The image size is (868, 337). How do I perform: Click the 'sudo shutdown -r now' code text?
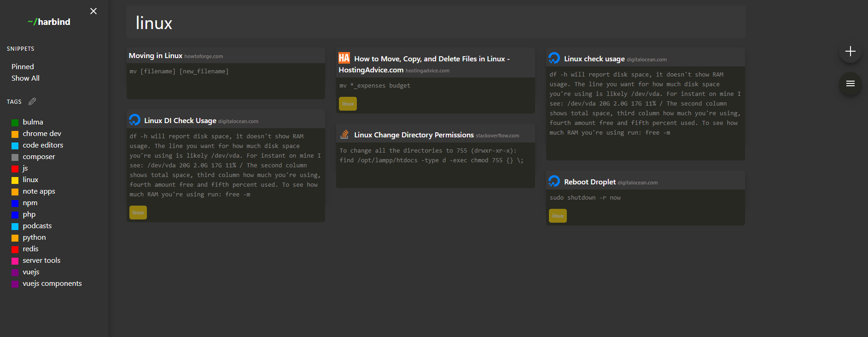pyautogui.click(x=585, y=198)
